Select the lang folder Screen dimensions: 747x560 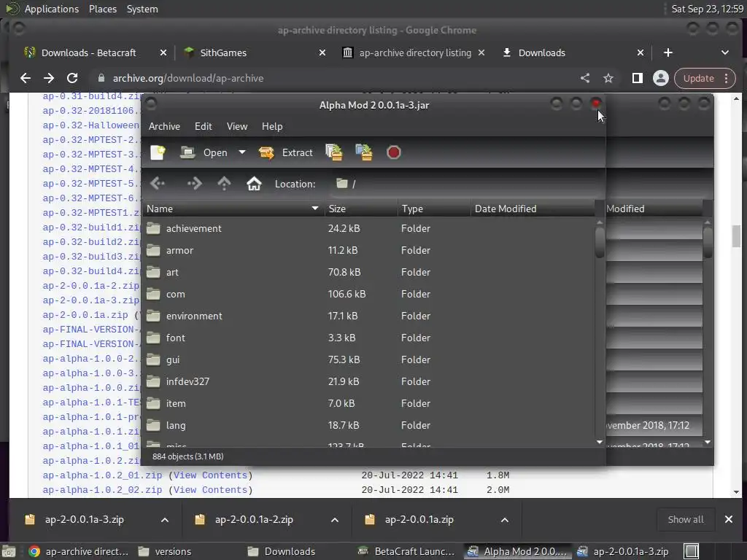pos(368,426)
